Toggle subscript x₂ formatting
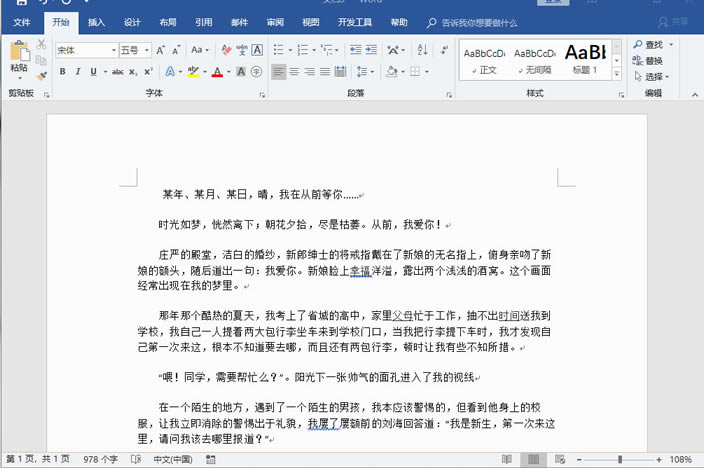Image resolution: width=704 pixels, height=468 pixels. pos(133,71)
